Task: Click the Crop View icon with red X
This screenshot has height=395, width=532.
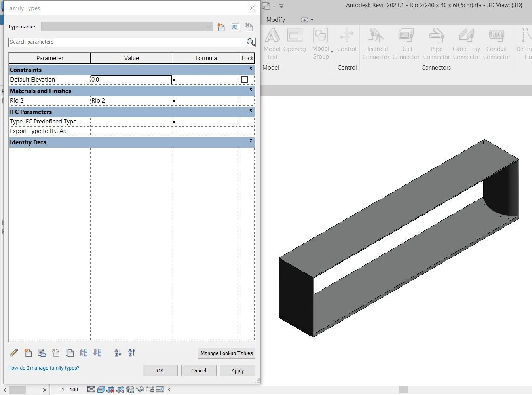Action: coord(111,389)
